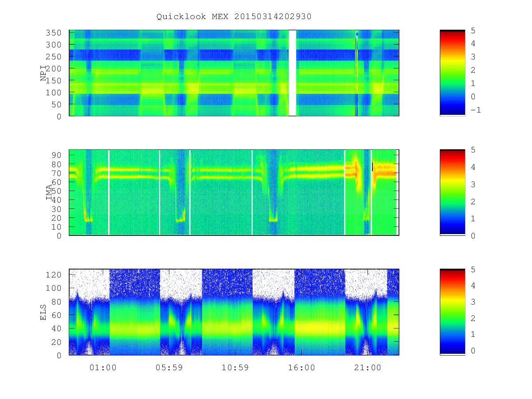The width and height of the screenshot is (532, 399).
Task: Select the ELS y-axis label
Action: (x=43, y=312)
